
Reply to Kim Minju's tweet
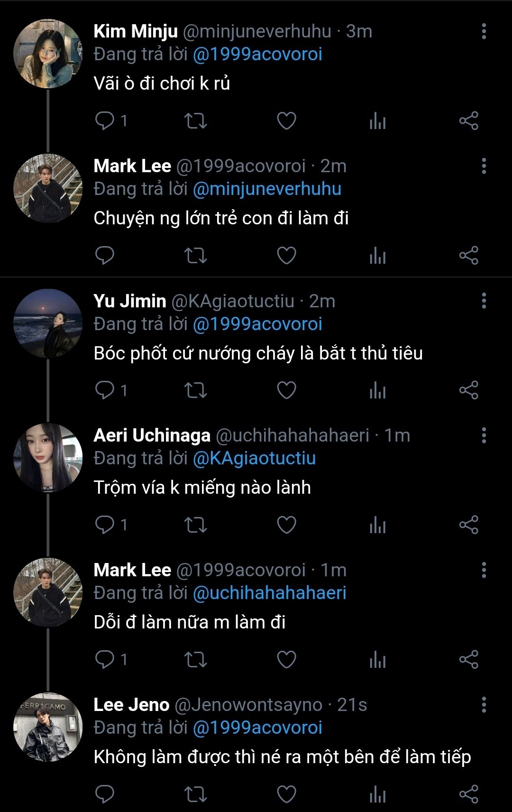tap(105, 120)
